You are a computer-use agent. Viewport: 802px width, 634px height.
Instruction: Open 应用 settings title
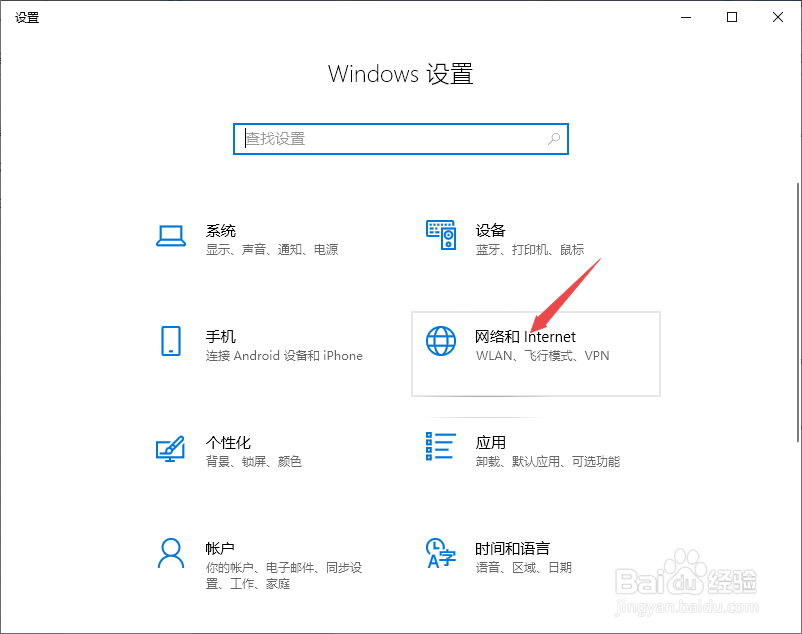coord(491,442)
